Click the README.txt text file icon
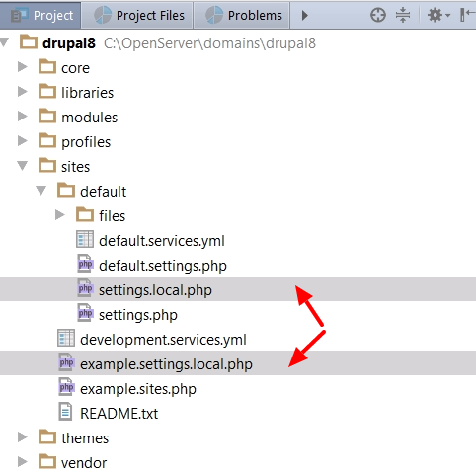Viewport: 476px width, 476px height. tap(65, 412)
